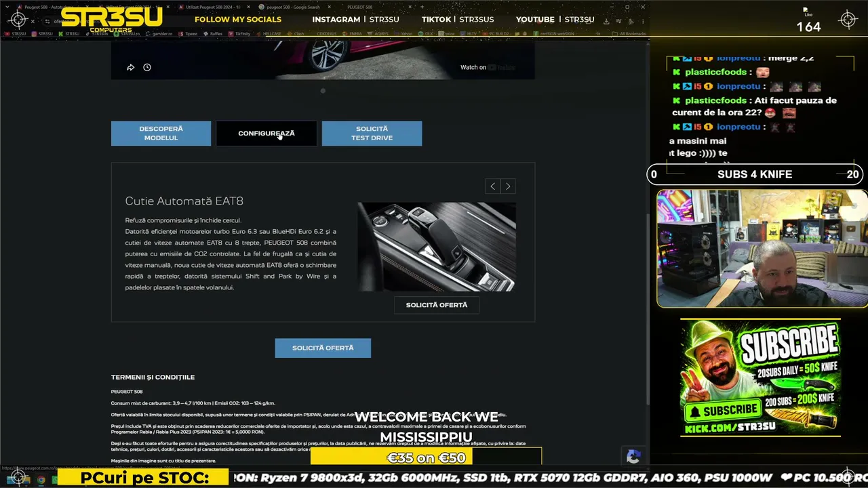Click the streamer webcam feed
This screenshot has height=488, width=868.
pos(762,248)
